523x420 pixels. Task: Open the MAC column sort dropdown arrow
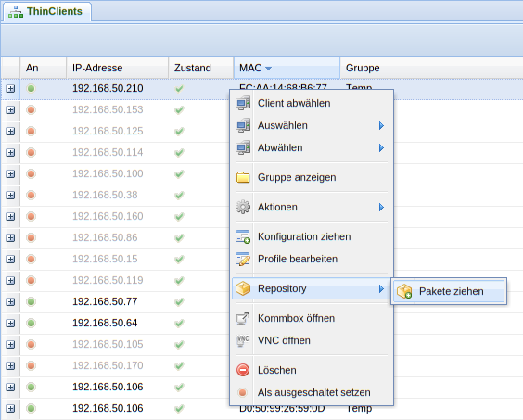point(268,69)
